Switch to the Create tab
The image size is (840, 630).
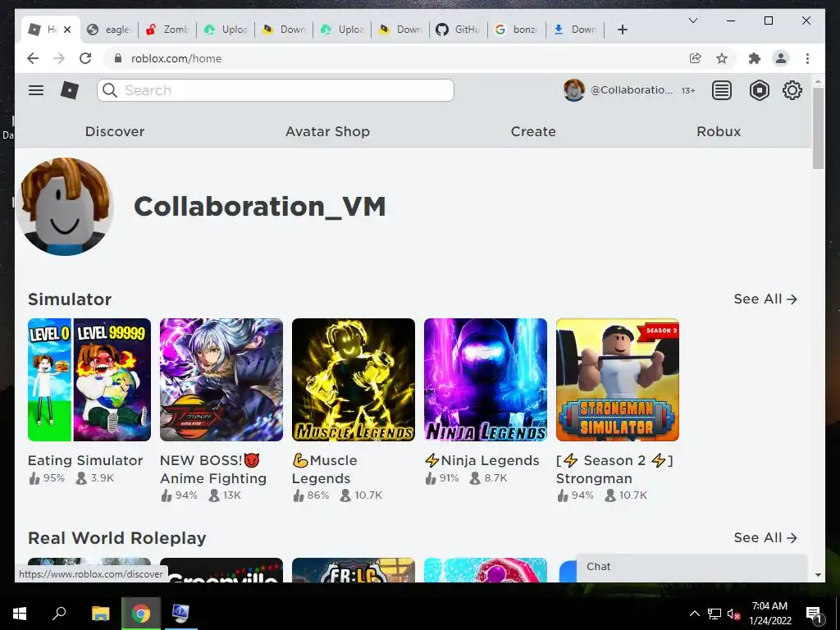[x=533, y=131]
